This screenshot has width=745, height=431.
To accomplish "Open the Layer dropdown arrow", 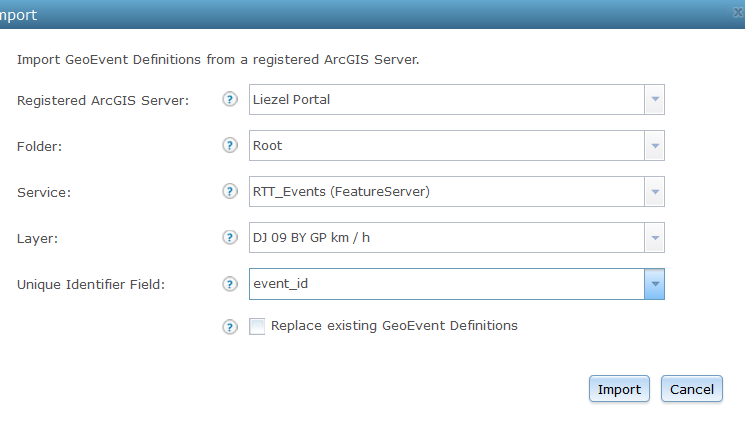I will pyautogui.click(x=654, y=238).
